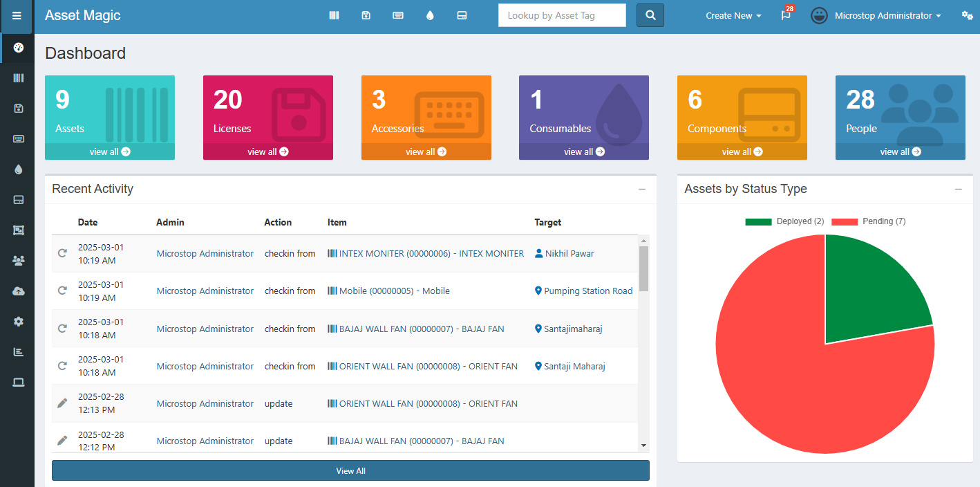Image resolution: width=980 pixels, height=487 pixels.
Task: Toggle Pending (7) legend swatch
Action: pyautogui.click(x=845, y=221)
